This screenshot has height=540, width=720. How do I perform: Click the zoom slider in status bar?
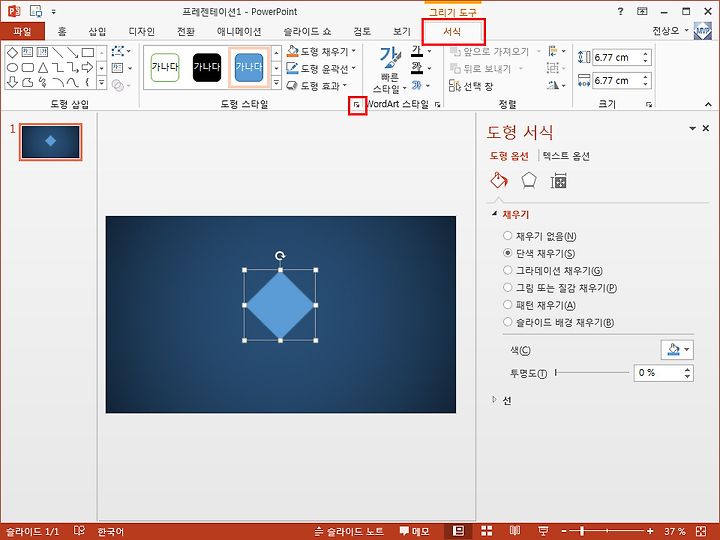click(606, 531)
